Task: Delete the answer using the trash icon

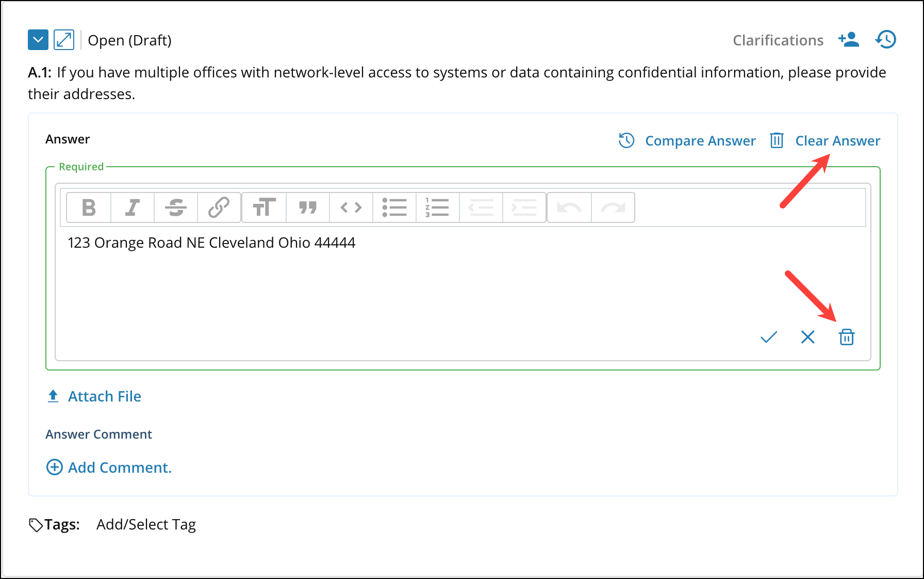Action: point(847,337)
